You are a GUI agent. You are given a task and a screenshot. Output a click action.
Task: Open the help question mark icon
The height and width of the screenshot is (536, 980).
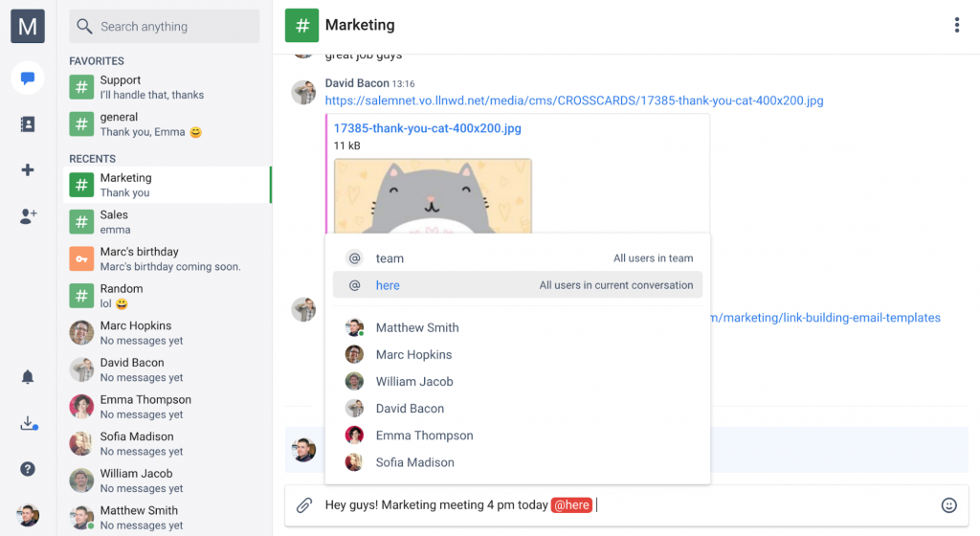28,469
